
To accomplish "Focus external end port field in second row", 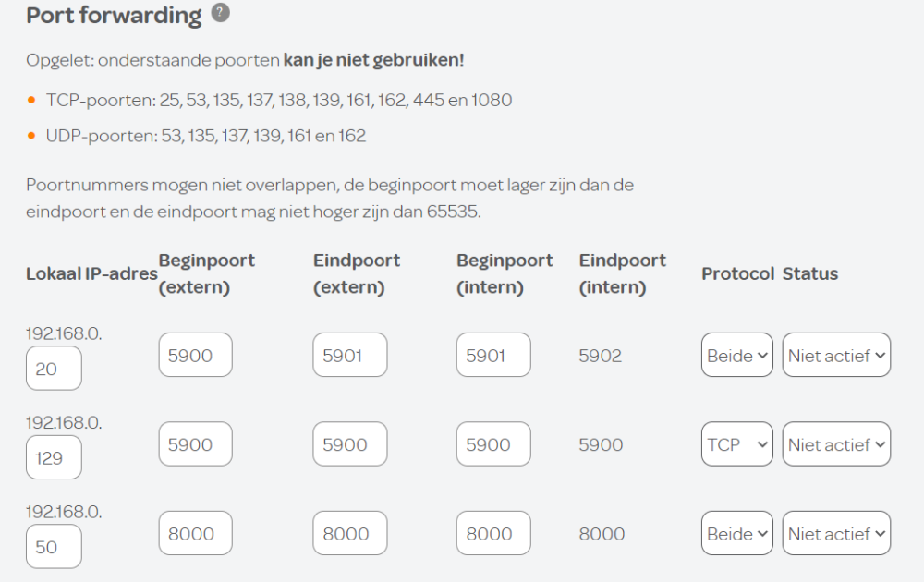I will (x=349, y=444).
